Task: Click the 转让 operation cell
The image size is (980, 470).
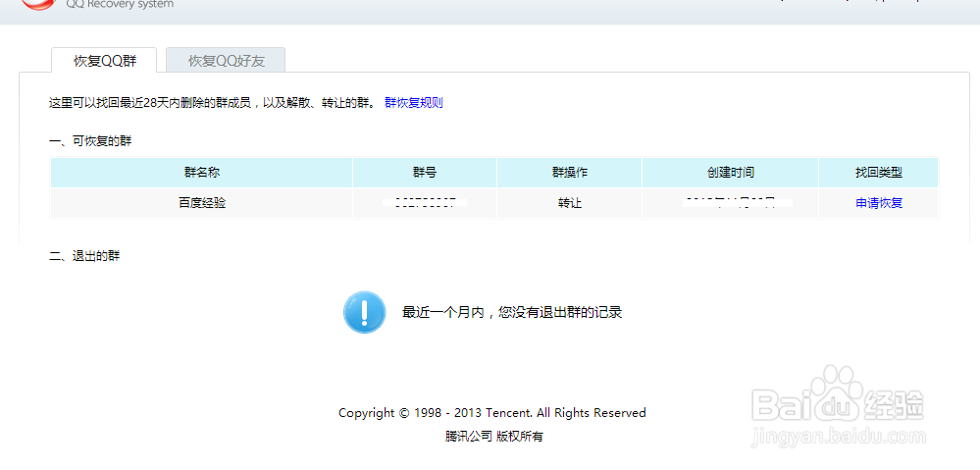Action: 569,203
